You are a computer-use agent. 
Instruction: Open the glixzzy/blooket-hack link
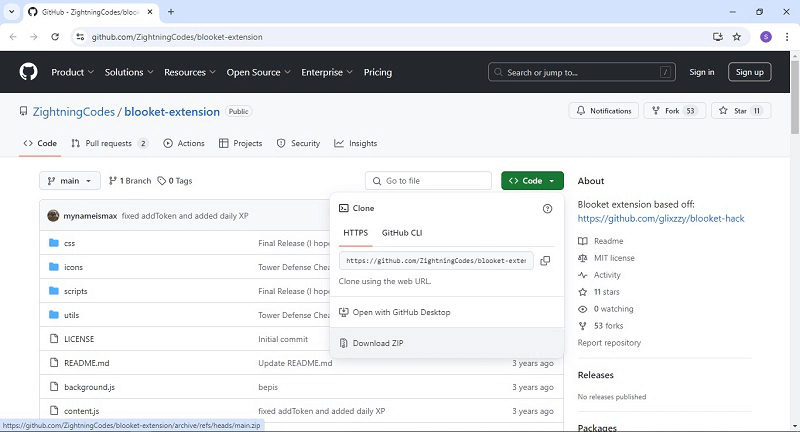point(661,218)
